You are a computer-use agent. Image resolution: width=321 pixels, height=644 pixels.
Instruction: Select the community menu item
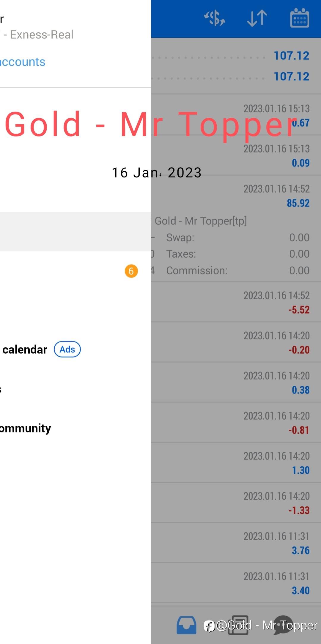26,428
